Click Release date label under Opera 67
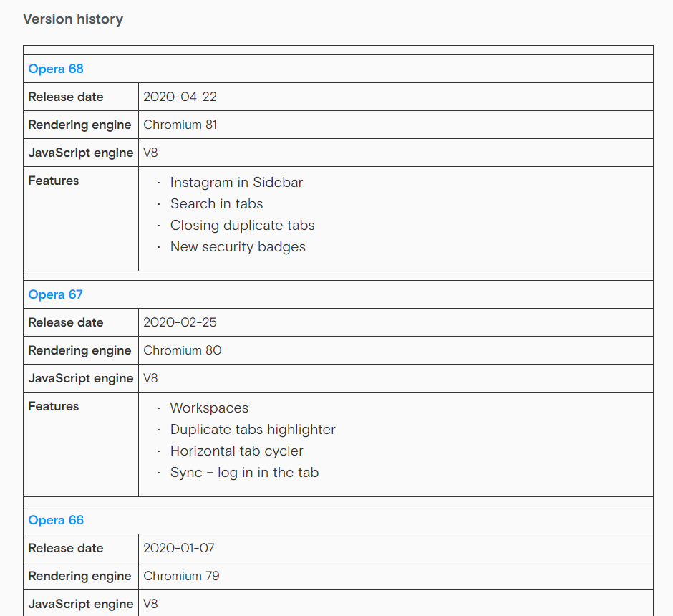Image resolution: width=673 pixels, height=616 pixels. 66,322
